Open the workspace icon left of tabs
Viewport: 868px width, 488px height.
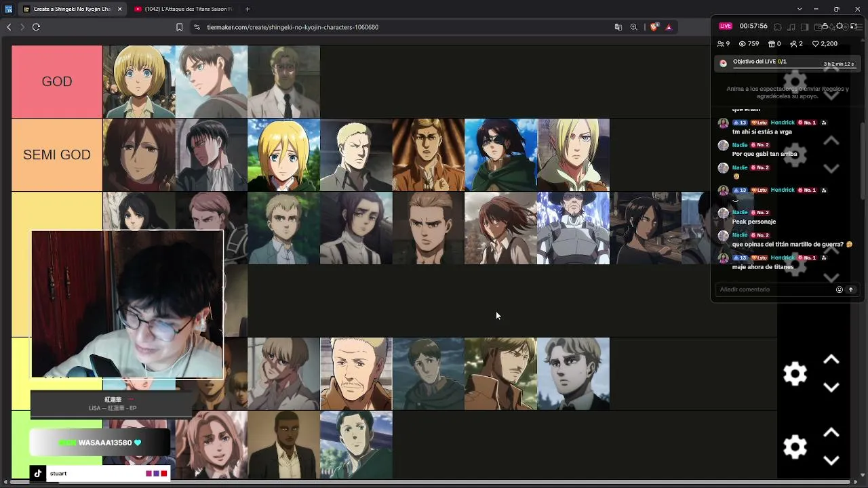coord(9,9)
